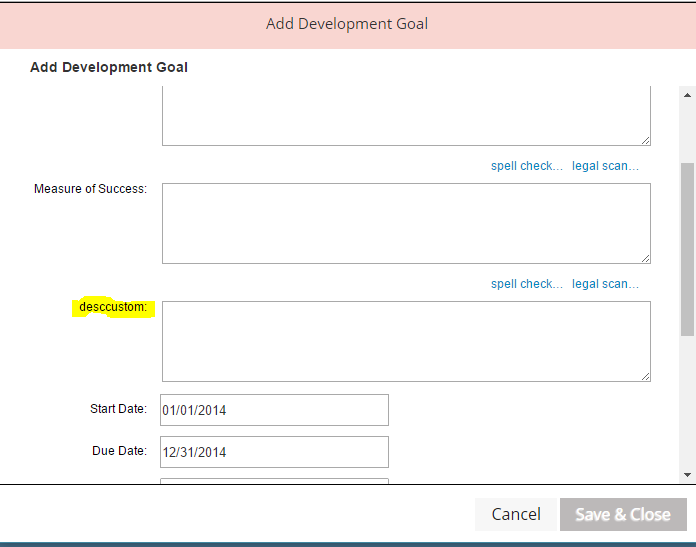696x547 pixels.
Task: Click Save & Close button
Action: click(623, 514)
